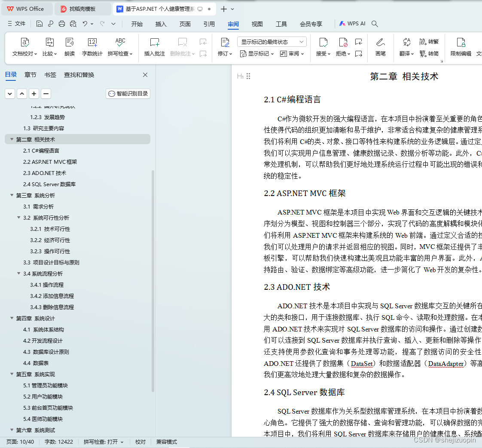
Task: Click the plus button to promote heading level
Action: tap(34, 94)
